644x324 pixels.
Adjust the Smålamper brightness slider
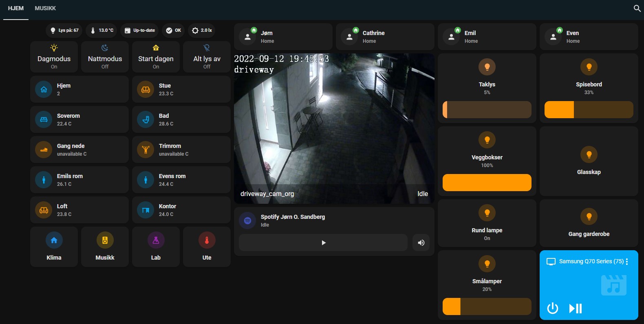pyautogui.click(x=487, y=306)
